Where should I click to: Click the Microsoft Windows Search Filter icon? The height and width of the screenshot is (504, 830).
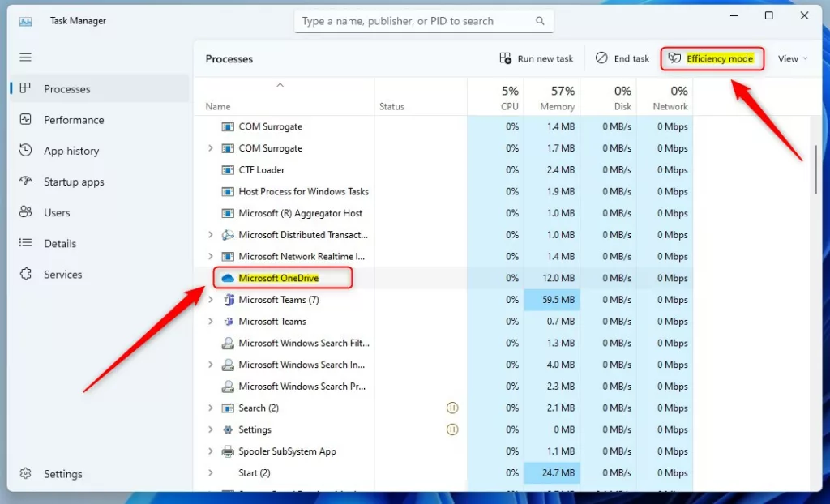pyautogui.click(x=228, y=343)
